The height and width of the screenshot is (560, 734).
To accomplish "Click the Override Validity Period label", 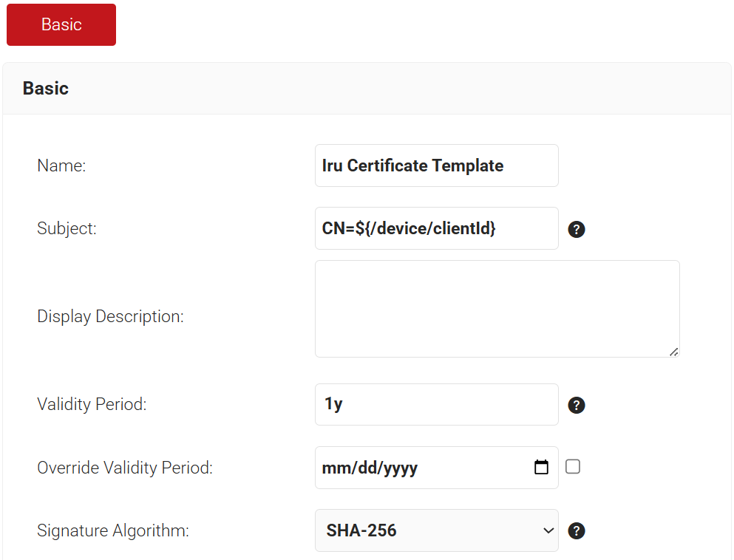I will [x=125, y=468].
